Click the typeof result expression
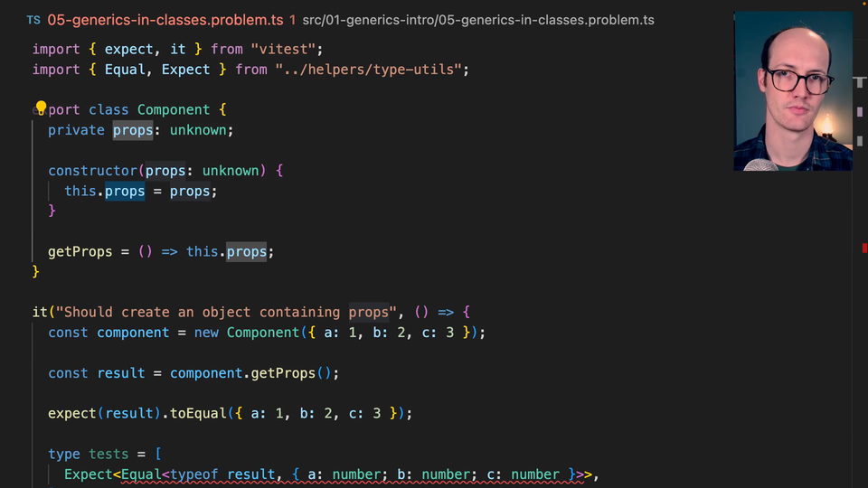868x488 pixels. 223,474
